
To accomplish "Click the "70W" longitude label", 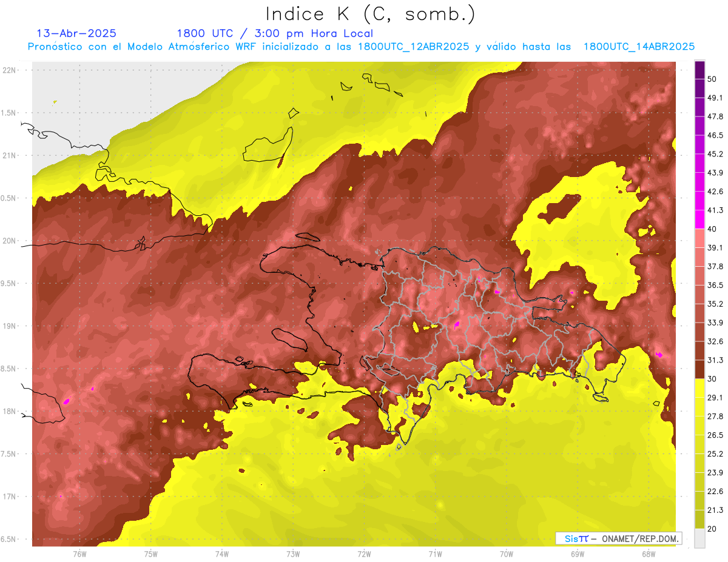I will pos(507,554).
